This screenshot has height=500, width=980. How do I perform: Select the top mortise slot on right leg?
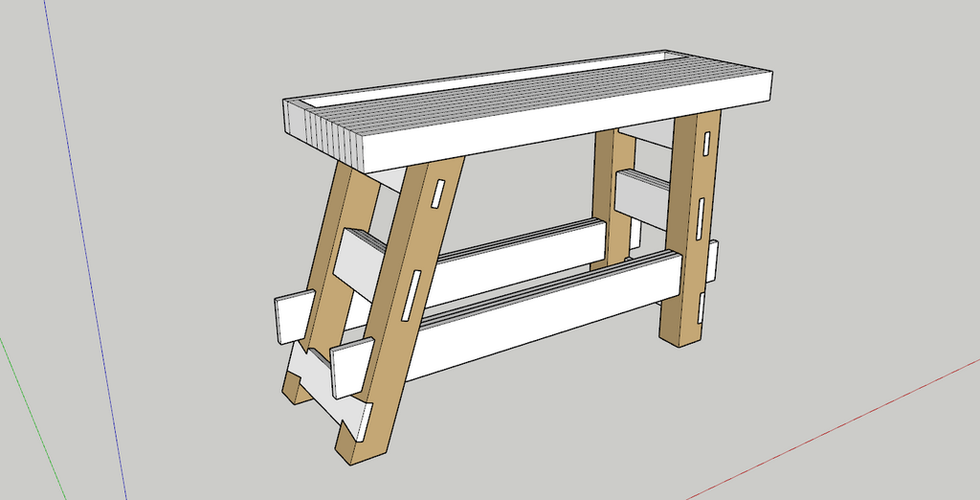706,144
